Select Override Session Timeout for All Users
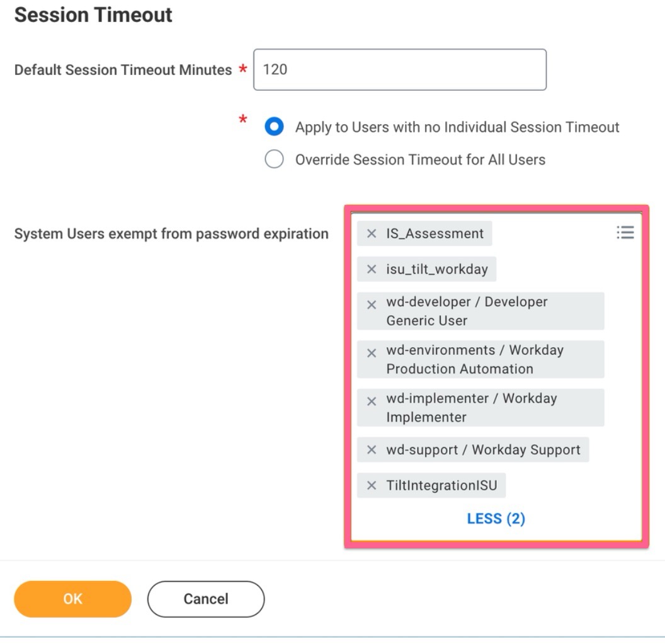665x644 pixels. [274, 159]
